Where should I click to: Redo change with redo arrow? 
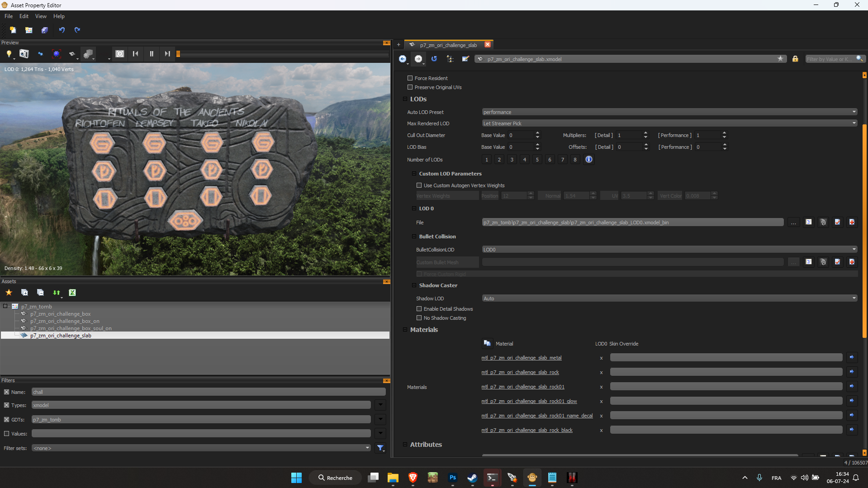77,30
